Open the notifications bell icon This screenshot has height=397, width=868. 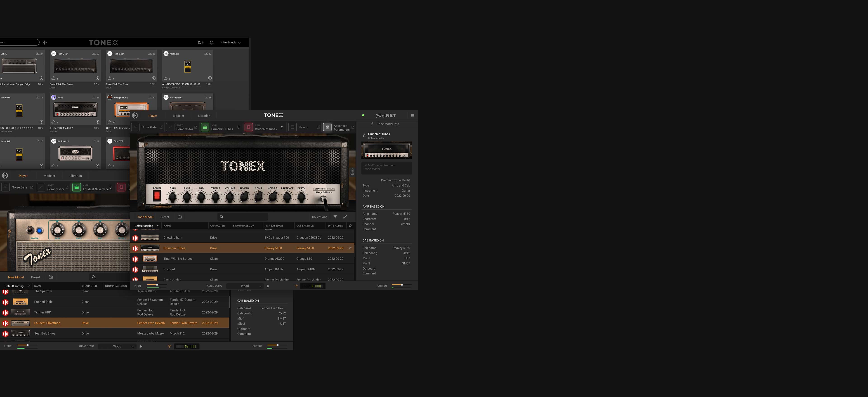[212, 43]
